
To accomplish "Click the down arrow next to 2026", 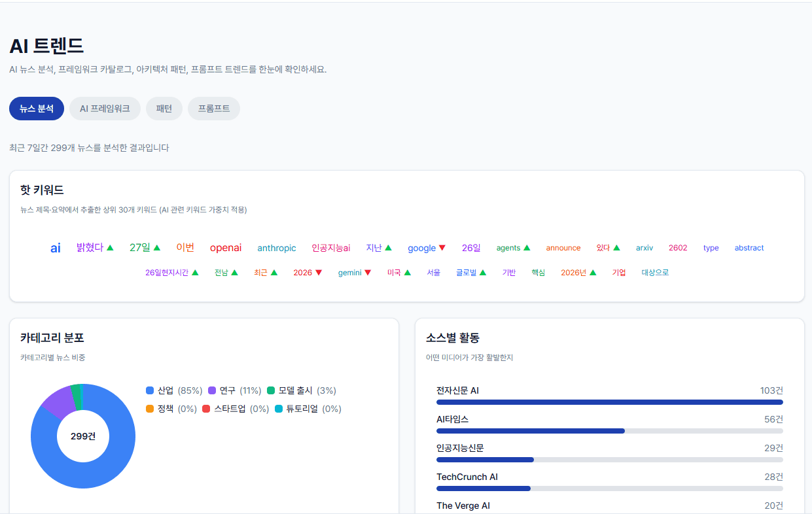I will (320, 272).
